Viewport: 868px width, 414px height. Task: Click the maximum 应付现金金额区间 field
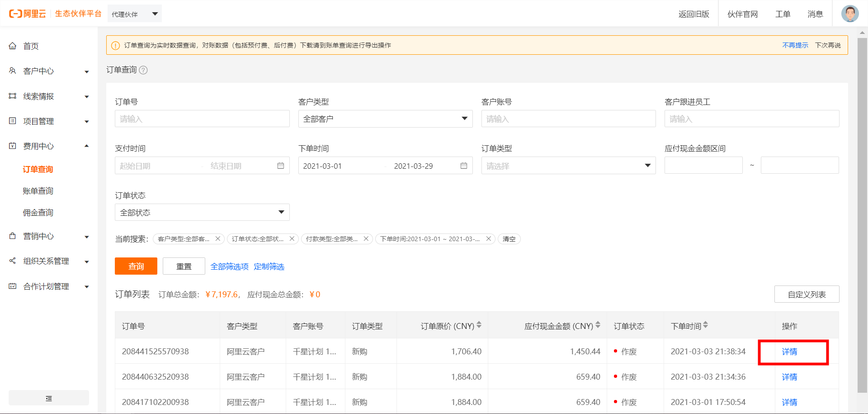[x=800, y=165]
